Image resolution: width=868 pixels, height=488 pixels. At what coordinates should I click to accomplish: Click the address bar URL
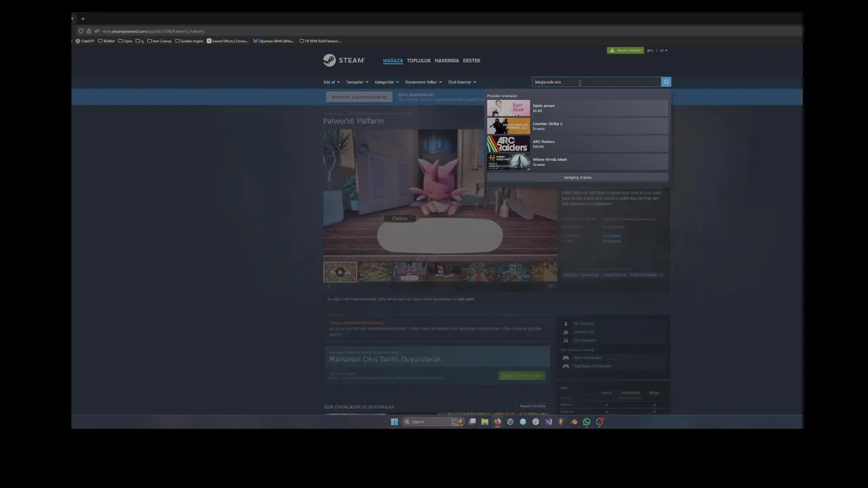(x=153, y=31)
